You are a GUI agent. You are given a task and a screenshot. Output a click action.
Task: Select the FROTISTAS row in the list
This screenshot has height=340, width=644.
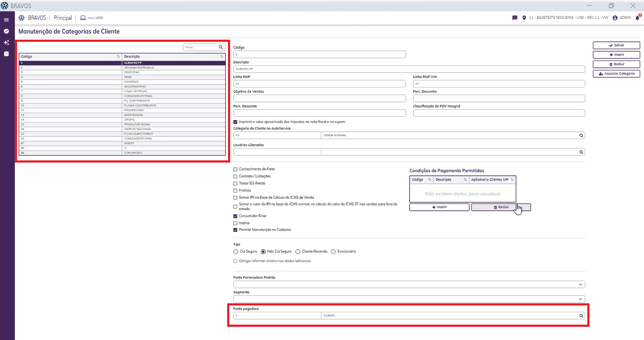[x=122, y=72]
